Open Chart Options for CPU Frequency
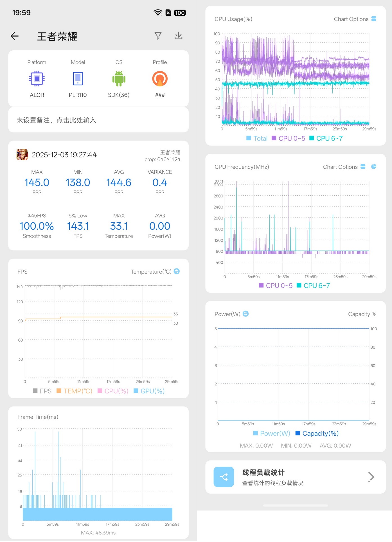 [x=344, y=167]
